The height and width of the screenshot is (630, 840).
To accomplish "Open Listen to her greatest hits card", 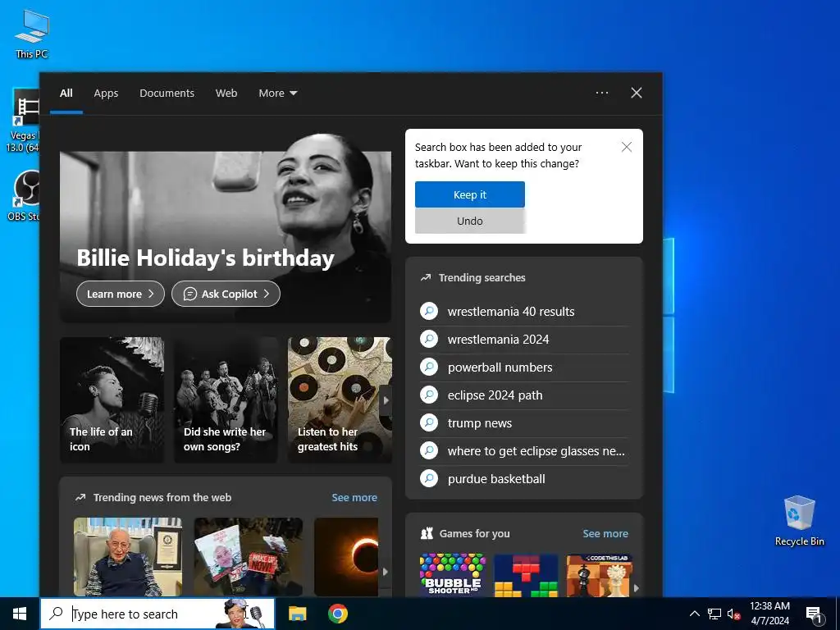I will [340, 399].
